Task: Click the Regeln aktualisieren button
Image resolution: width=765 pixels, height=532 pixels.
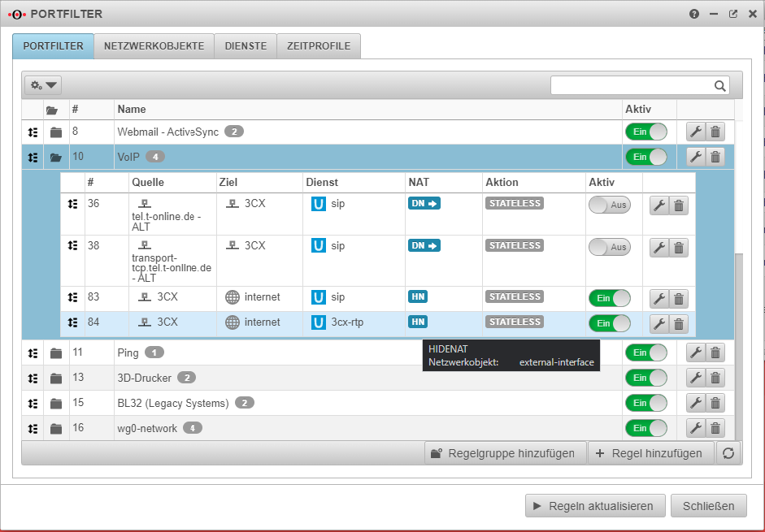Action: coord(594,506)
